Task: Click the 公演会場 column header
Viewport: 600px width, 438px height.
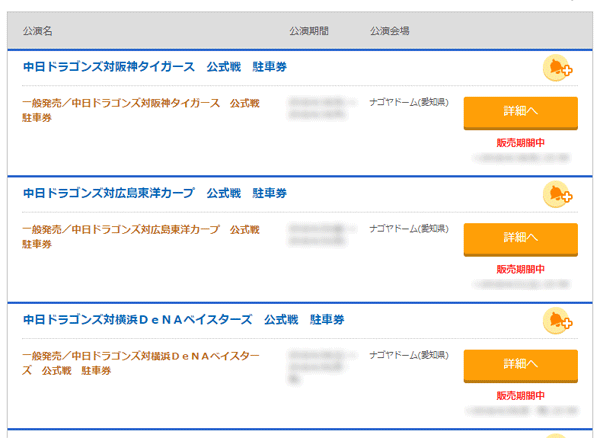Action: point(390,31)
